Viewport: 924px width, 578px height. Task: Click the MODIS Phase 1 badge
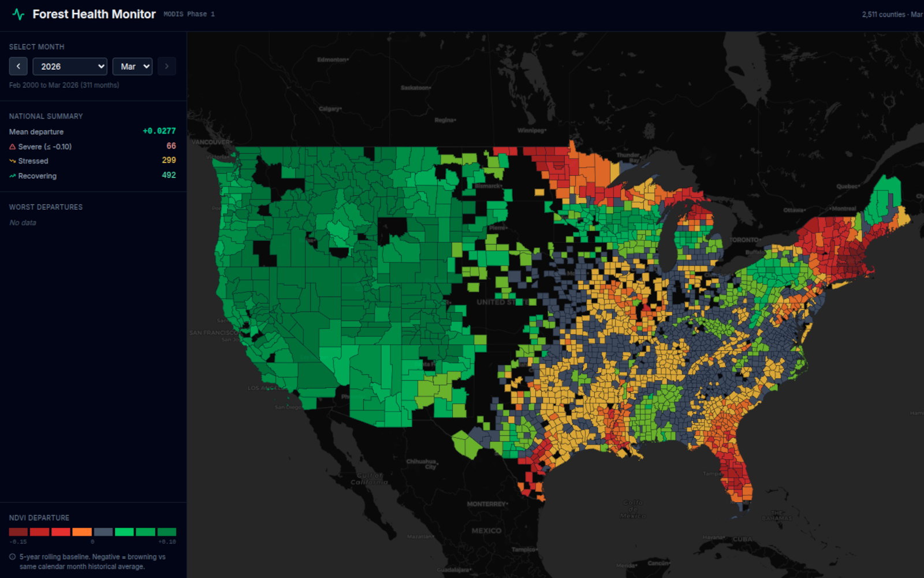coord(188,13)
